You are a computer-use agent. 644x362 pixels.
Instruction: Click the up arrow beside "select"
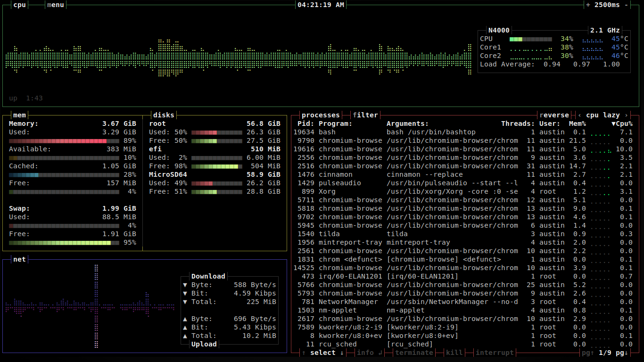304,353
